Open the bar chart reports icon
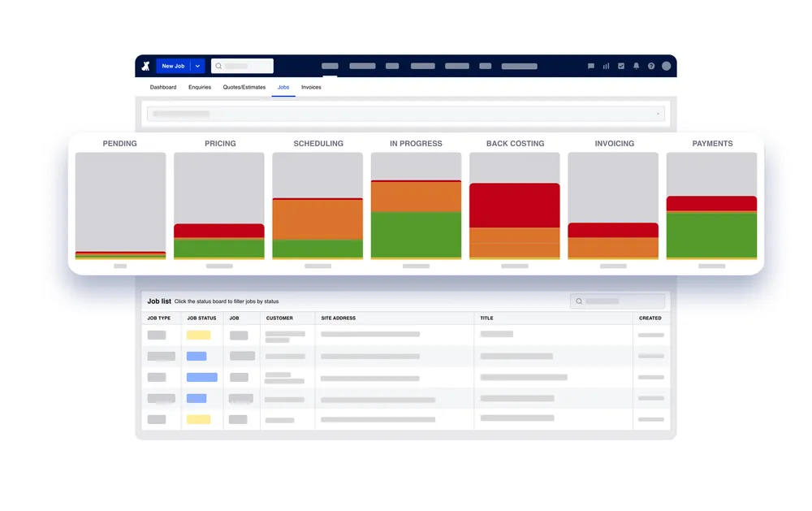This screenshot has height=511, width=812. point(606,66)
